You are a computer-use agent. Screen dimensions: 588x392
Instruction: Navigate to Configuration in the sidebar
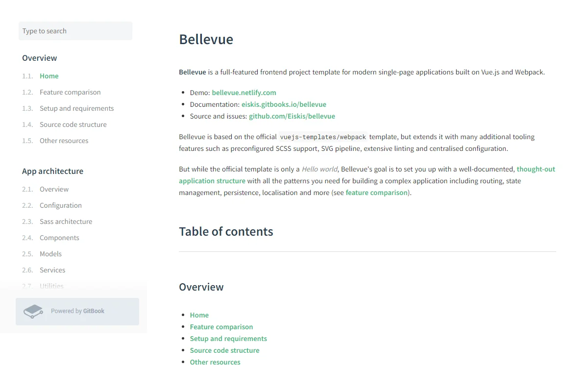click(61, 205)
